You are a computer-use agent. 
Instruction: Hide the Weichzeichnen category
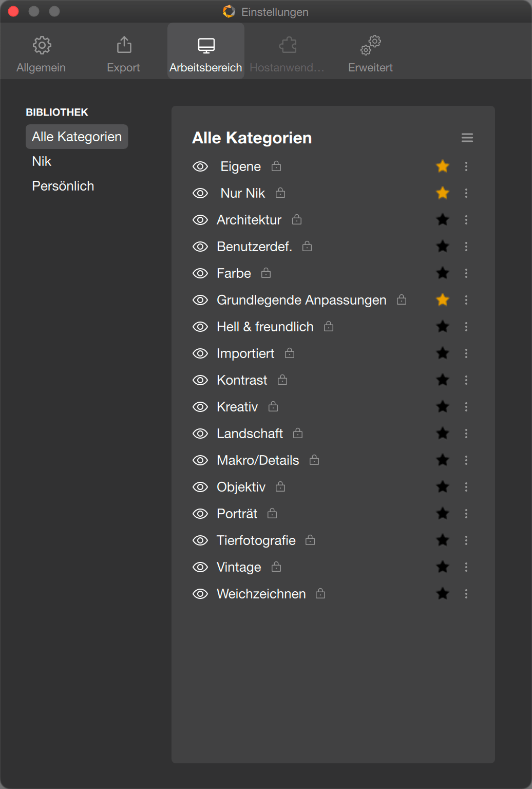pyautogui.click(x=200, y=594)
